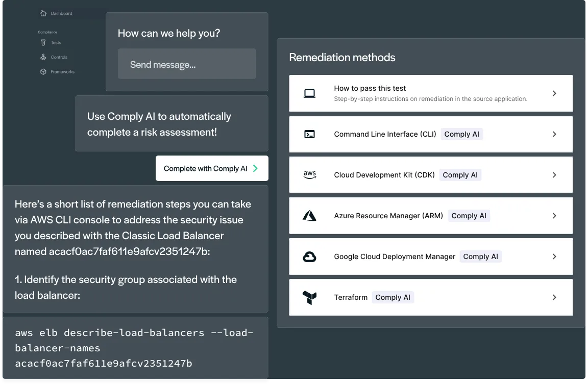This screenshot has width=588, height=385.
Task: Click the Frameworks cube icon
Action: tap(43, 72)
